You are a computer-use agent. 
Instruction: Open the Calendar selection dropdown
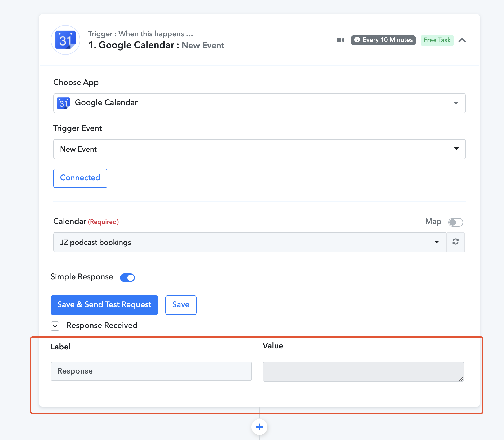(x=250, y=242)
